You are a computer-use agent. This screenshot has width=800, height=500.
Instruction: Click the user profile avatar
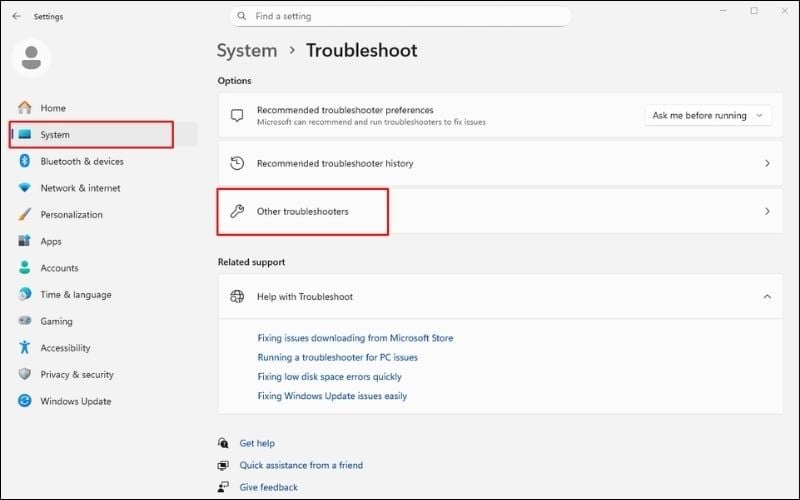(31, 58)
